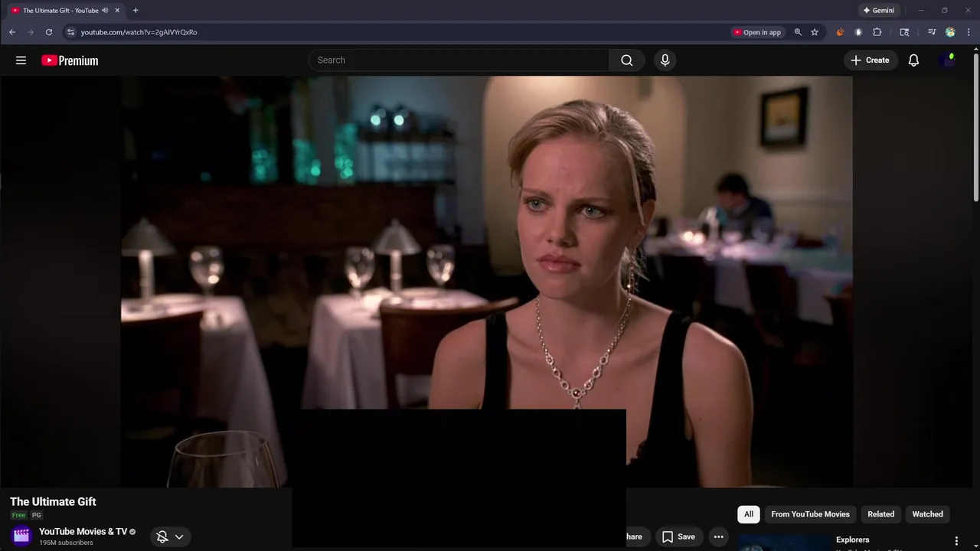The height and width of the screenshot is (551, 980).
Task: Open more actions three-dot menu
Action: pos(718,536)
